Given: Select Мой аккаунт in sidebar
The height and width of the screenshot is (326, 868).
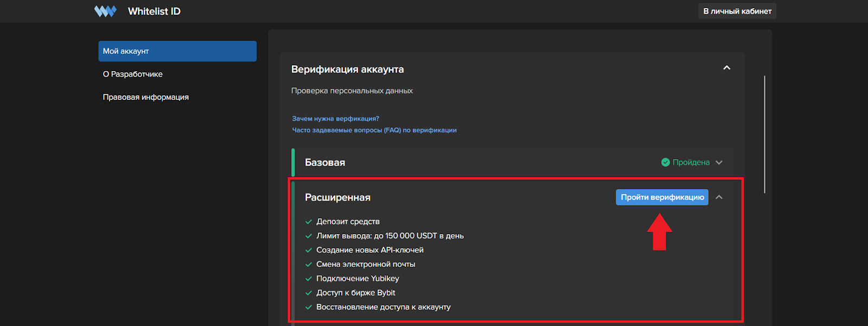Looking at the screenshot, I should point(177,51).
